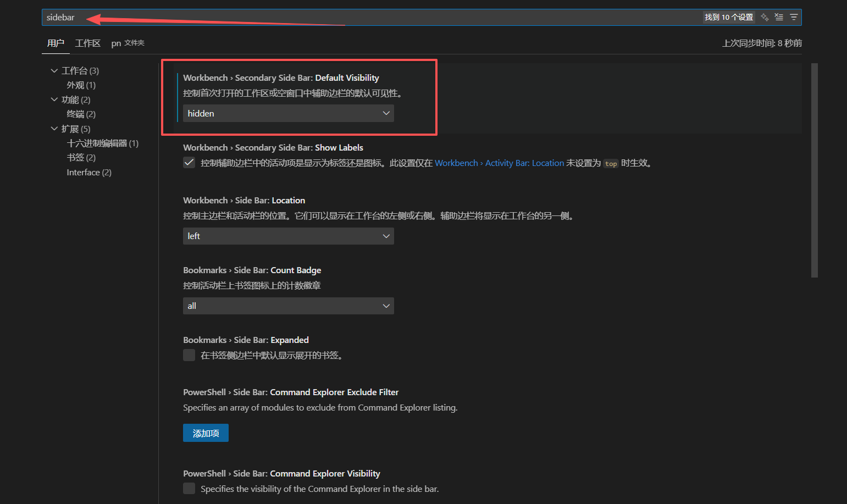
Task: Click the settings list vertical scrollbar
Action: [815, 170]
